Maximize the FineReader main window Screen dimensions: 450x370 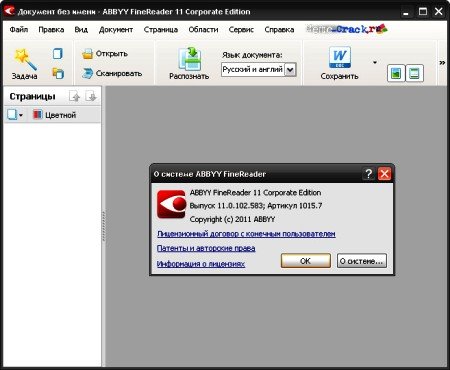point(422,12)
